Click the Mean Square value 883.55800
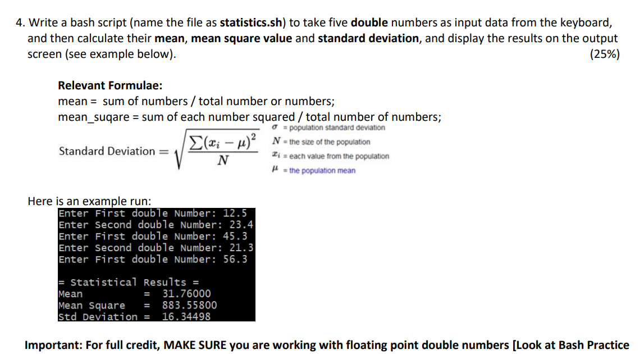 click(189, 306)
